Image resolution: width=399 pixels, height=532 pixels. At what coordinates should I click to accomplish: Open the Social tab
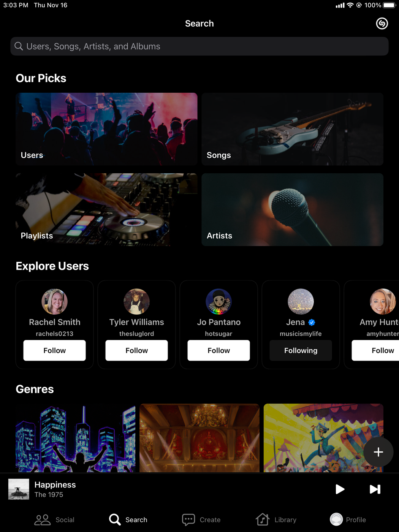(54, 519)
